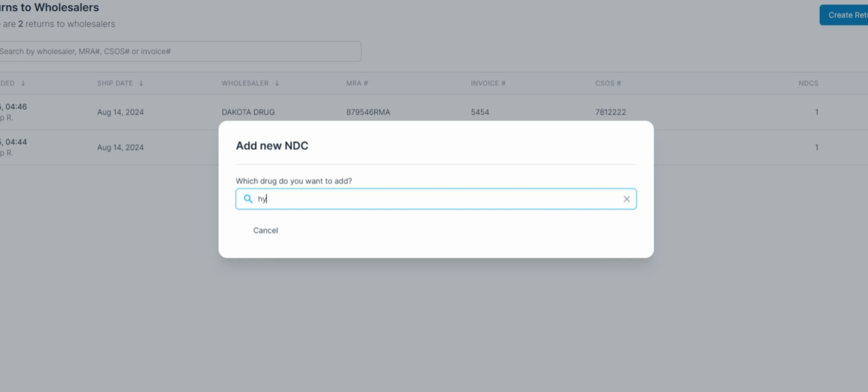Select invoice number 5454
This screenshot has width=868, height=392.
[480, 112]
